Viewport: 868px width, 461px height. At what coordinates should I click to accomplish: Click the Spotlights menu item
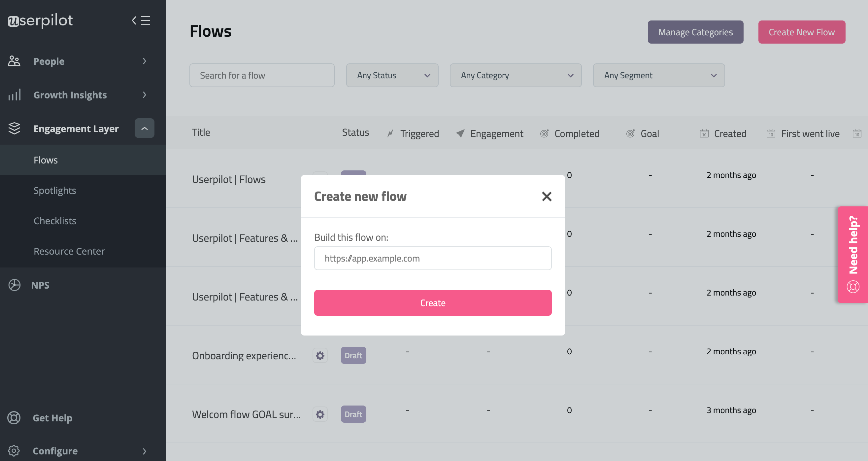(x=55, y=190)
